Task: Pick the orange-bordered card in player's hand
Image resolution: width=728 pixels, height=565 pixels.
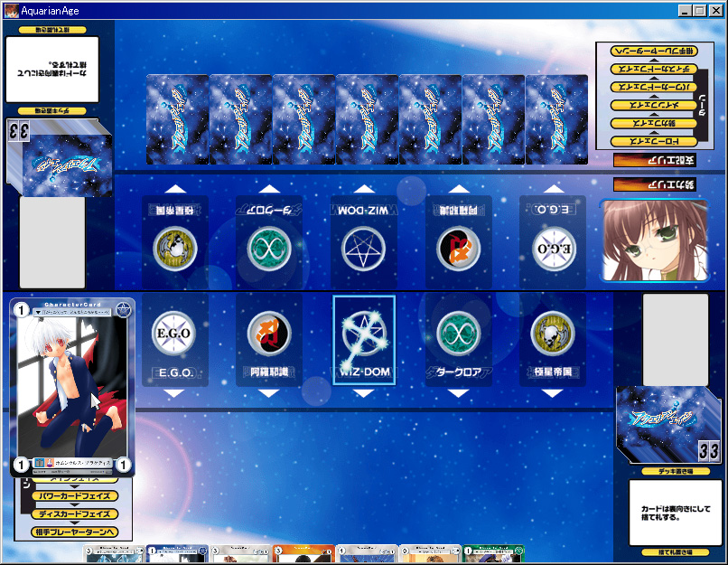Action: click(x=303, y=554)
